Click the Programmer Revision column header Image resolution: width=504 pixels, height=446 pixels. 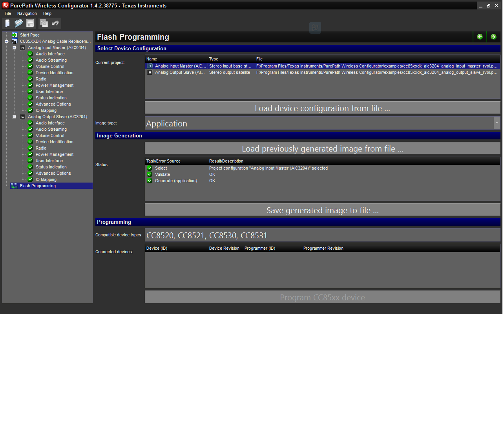[x=323, y=248]
